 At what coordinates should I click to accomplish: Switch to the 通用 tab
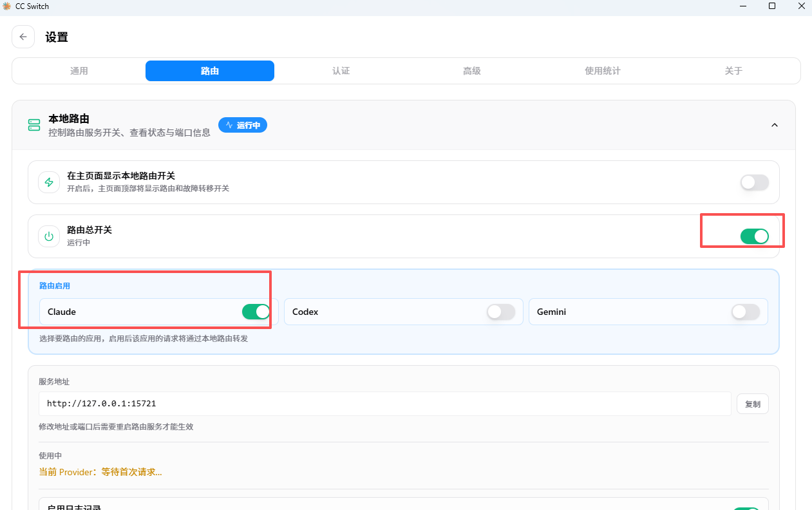tap(79, 71)
